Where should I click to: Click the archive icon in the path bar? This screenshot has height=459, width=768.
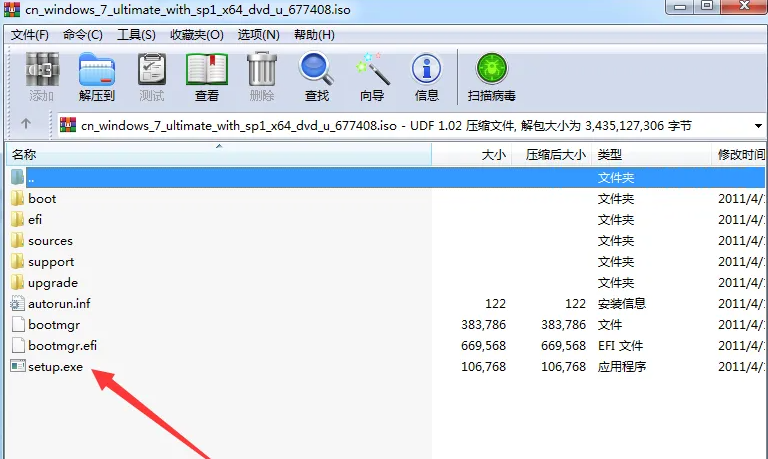point(68,125)
